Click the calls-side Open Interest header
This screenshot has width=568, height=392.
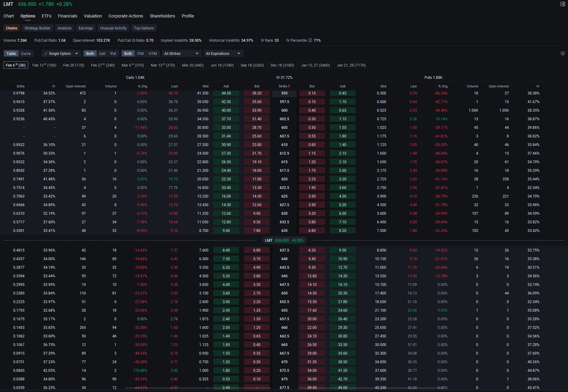tap(76, 86)
